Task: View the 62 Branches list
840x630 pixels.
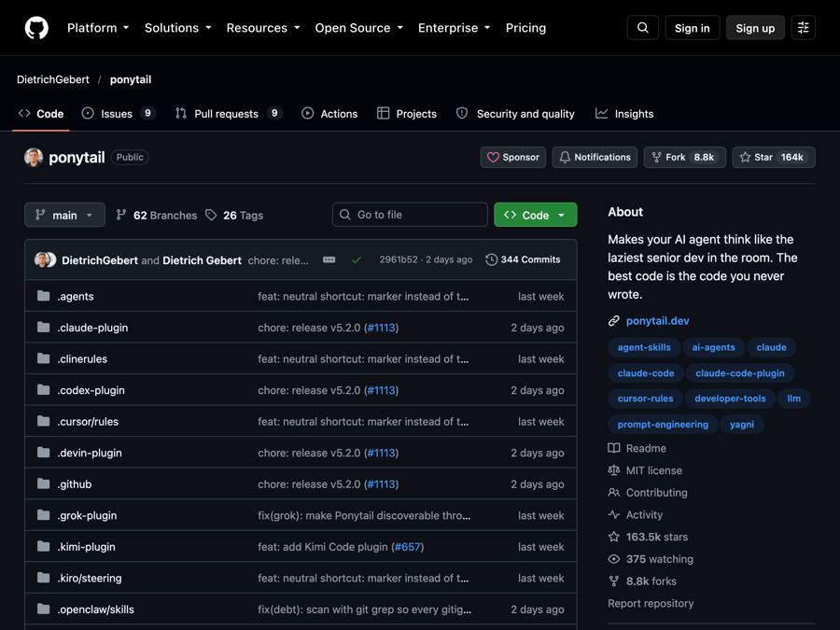Action: coord(157,215)
